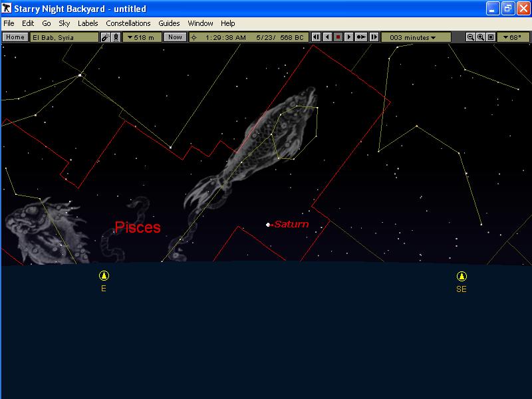Open the Edit menu
Viewport: 532px width, 399px height.
click(x=28, y=23)
